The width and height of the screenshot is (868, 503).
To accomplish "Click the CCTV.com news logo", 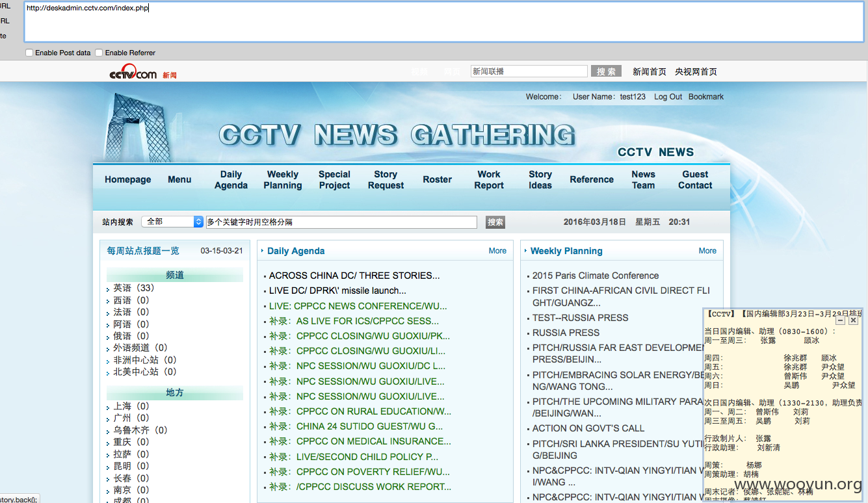I will click(x=143, y=73).
